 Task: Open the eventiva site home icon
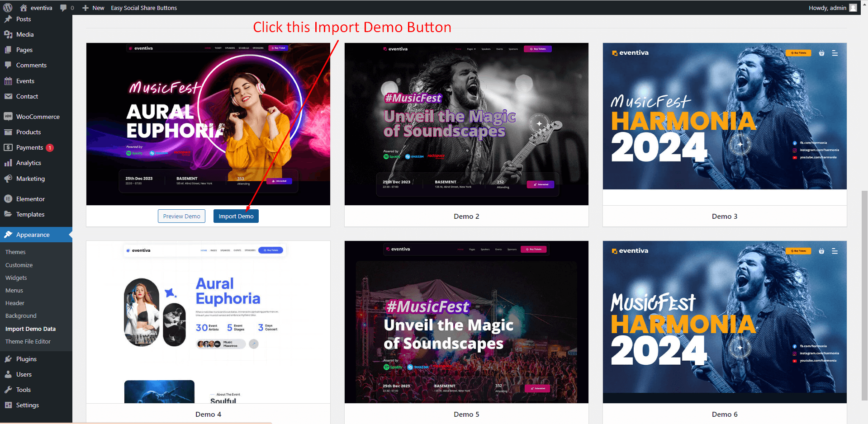click(x=24, y=8)
